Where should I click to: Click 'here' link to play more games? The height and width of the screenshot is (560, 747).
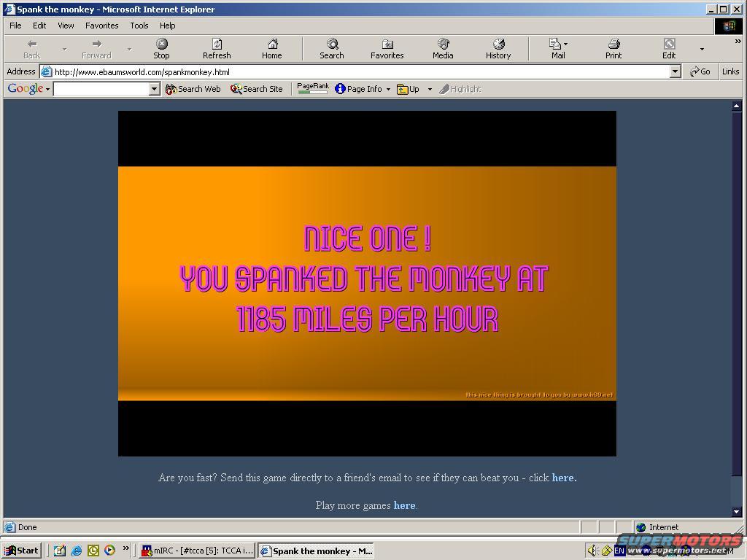[404, 505]
